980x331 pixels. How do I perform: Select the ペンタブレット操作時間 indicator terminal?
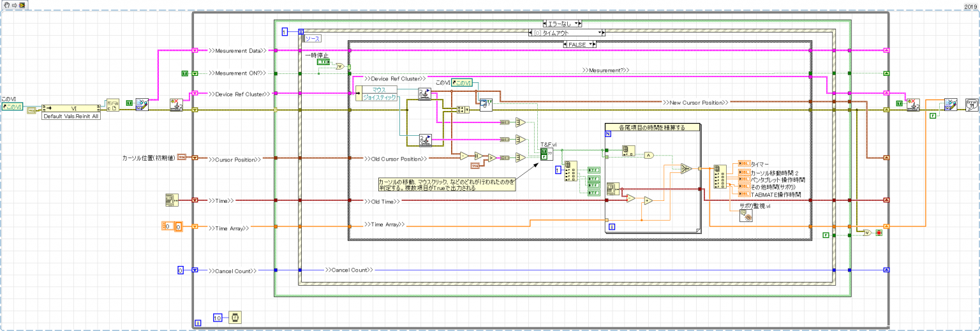click(x=744, y=179)
